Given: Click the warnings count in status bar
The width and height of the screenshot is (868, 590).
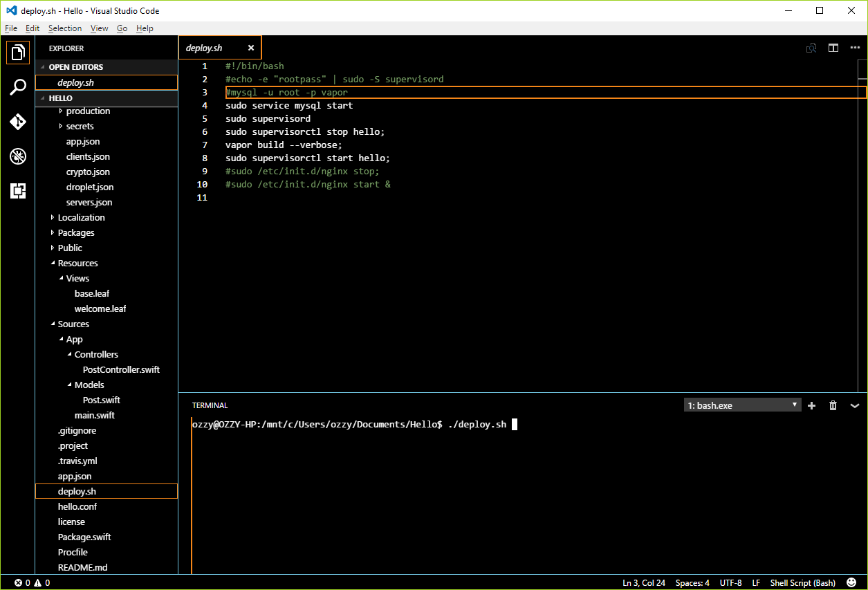Looking at the screenshot, I should pos(42,583).
